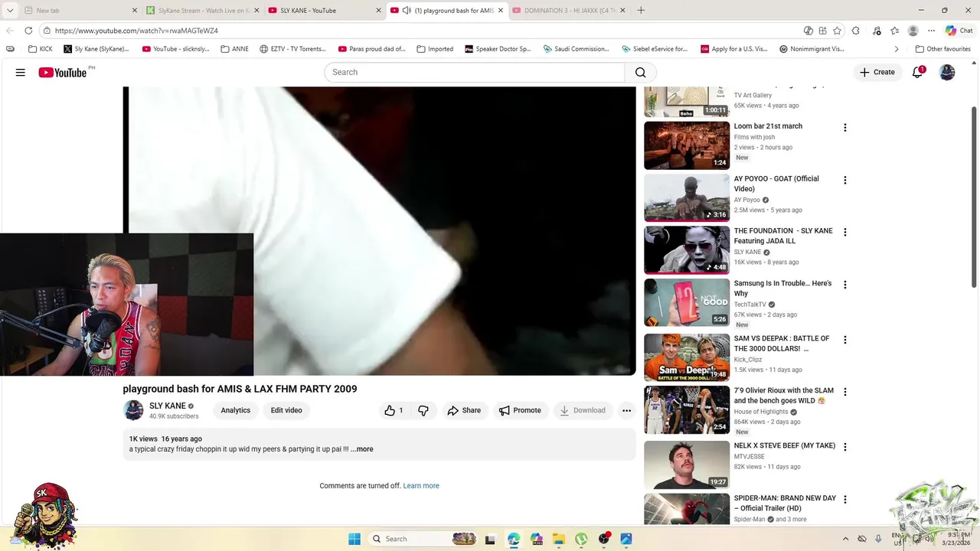Open the Create menu button
Viewport: 980px width, 551px height.
coord(877,72)
